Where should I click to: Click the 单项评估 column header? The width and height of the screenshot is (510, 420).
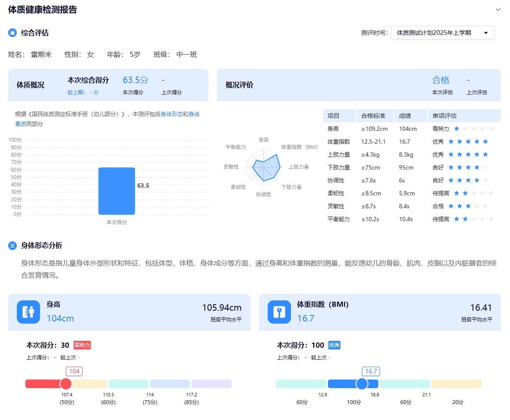pyautogui.click(x=444, y=116)
